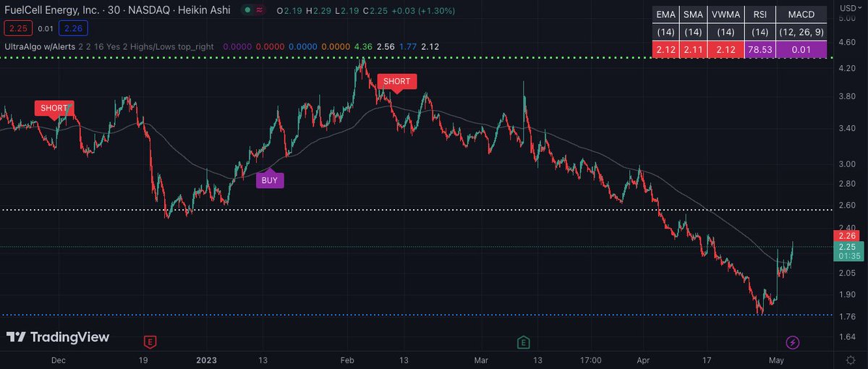
Task: Click the MACD (12, 26, 9) parameters cell
Action: pos(801,32)
